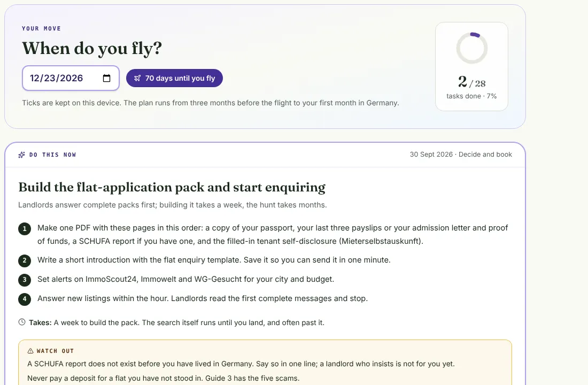This screenshot has height=385, width=588.
Task: Click the clock icon next to Takes
Action: (x=22, y=322)
